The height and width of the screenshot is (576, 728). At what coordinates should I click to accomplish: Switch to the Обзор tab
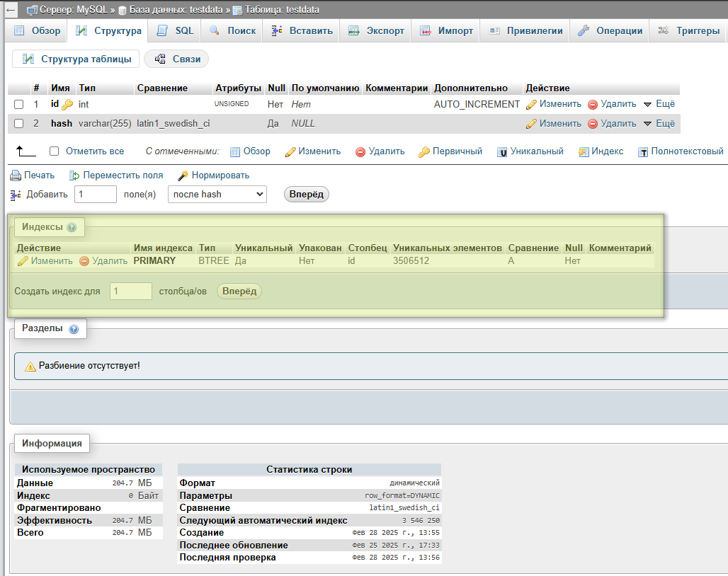tap(38, 30)
